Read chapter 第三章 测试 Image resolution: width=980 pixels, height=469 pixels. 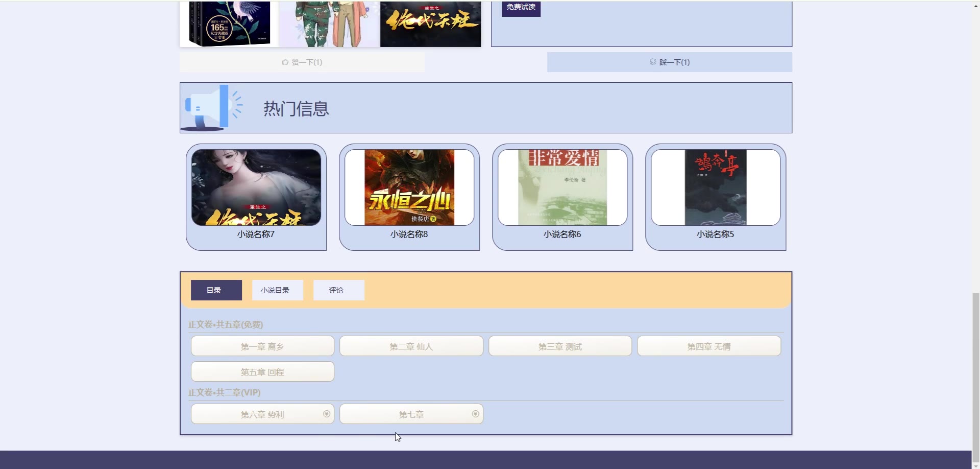[x=560, y=346]
